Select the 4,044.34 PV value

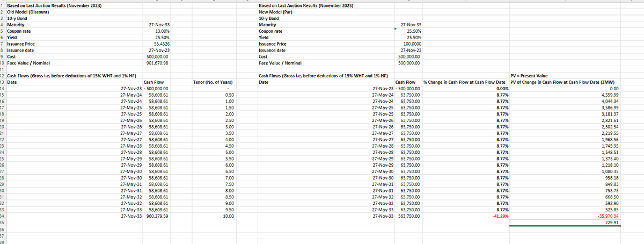(610, 101)
